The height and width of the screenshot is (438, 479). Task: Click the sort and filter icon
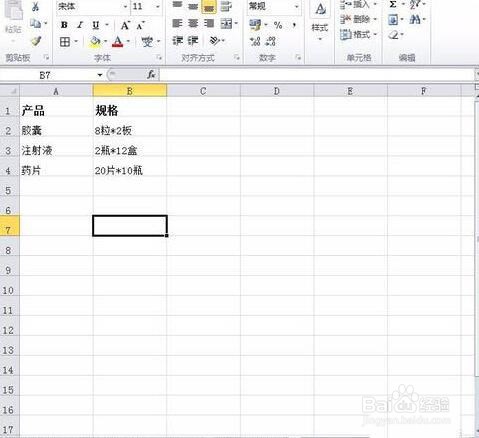[x=415, y=4]
